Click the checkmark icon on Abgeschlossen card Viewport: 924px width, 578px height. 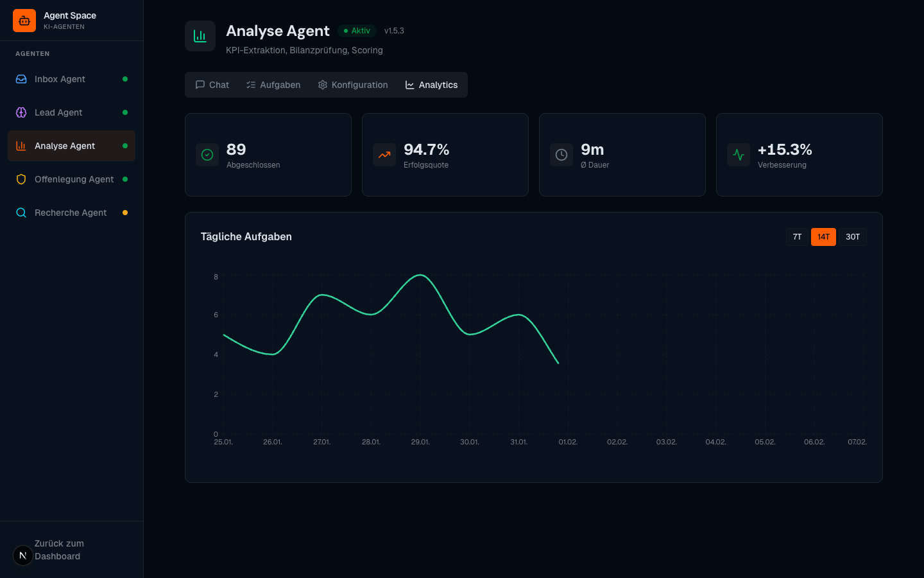207,155
